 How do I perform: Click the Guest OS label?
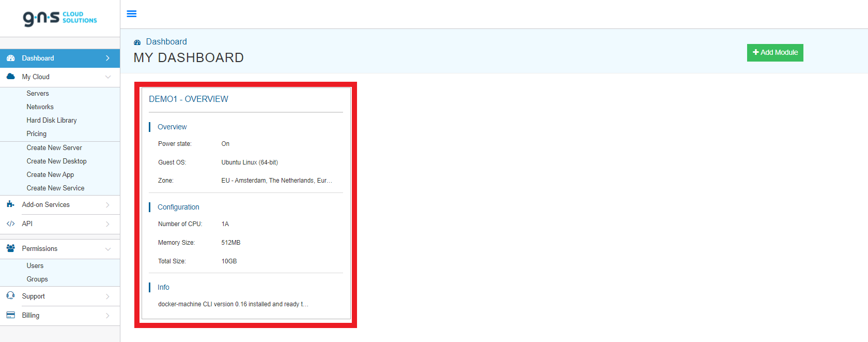[172, 162]
